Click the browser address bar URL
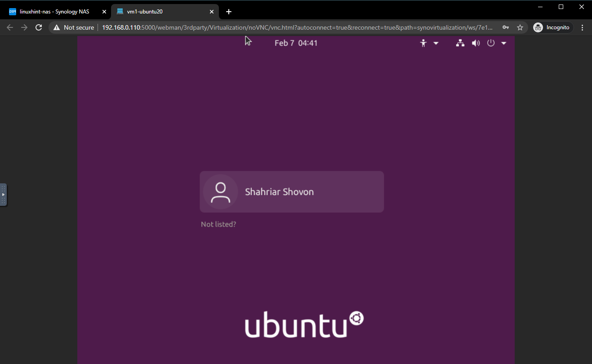The image size is (592, 364). tap(297, 27)
